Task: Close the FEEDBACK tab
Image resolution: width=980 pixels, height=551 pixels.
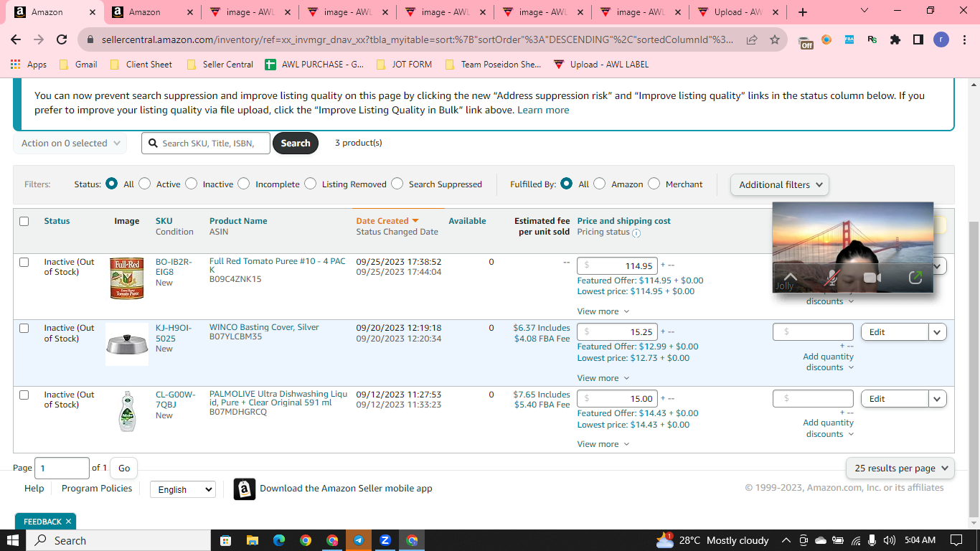Action: point(68,522)
